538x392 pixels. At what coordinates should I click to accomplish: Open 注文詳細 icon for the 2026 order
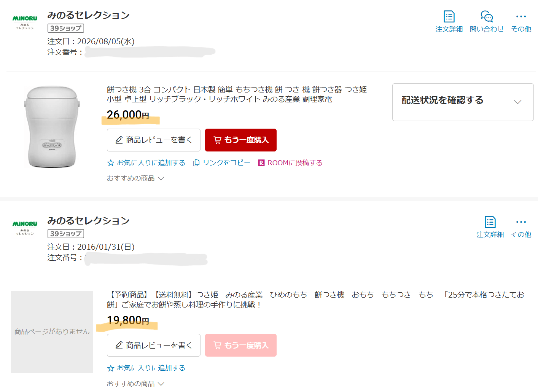(x=449, y=21)
